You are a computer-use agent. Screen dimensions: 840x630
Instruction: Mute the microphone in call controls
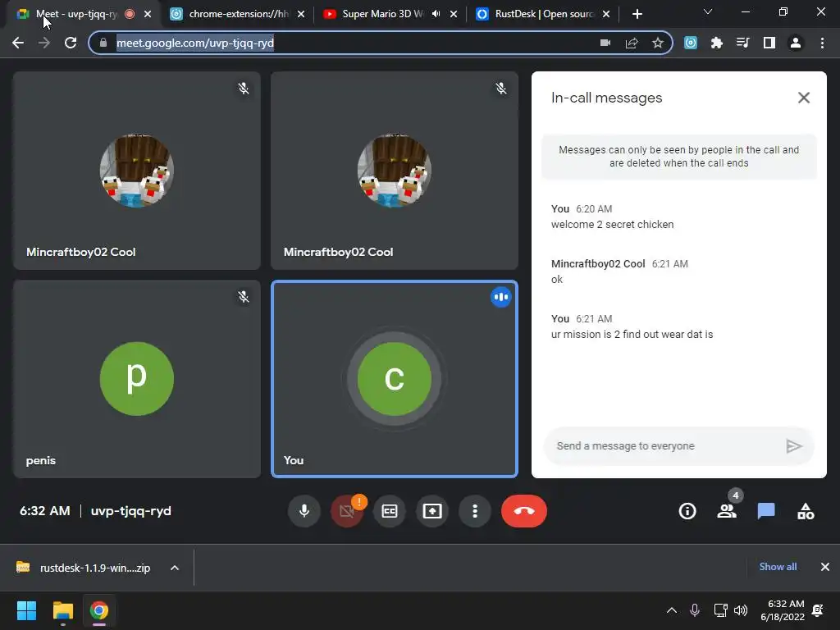(x=304, y=511)
